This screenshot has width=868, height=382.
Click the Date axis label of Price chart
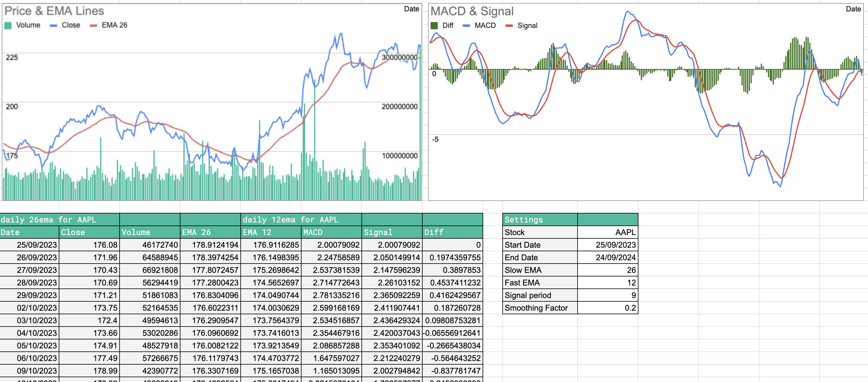pos(412,9)
